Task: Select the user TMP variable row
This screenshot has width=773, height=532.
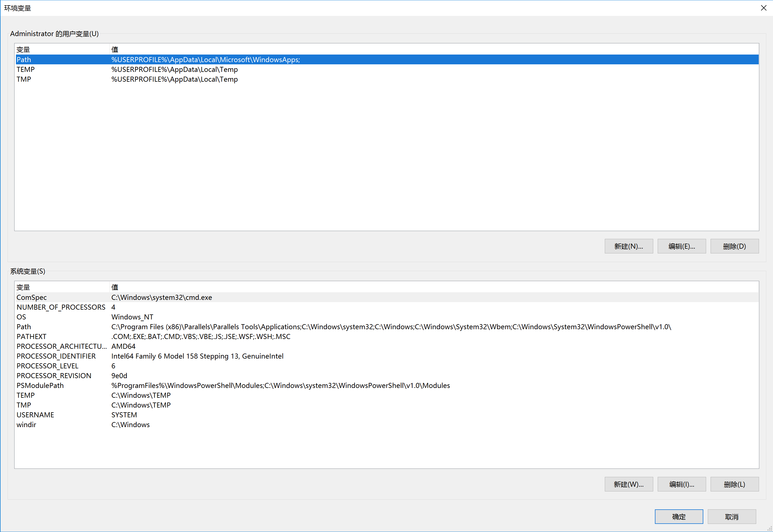Action: tap(24, 79)
